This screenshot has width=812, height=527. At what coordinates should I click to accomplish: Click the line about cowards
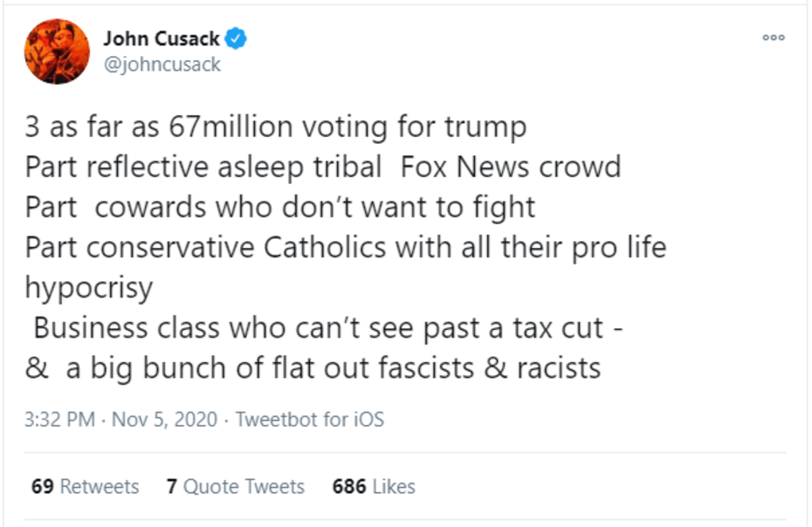tap(279, 208)
